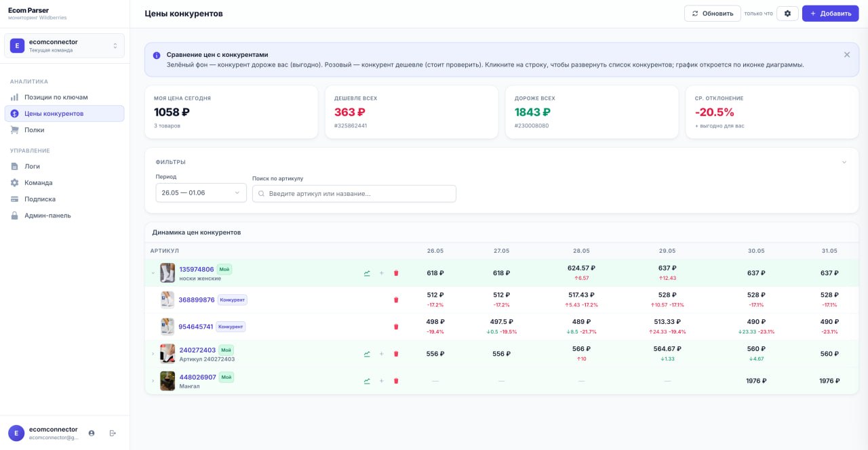
Task: Open the period 26.05 — 01.06 dropdown
Action: [201, 193]
